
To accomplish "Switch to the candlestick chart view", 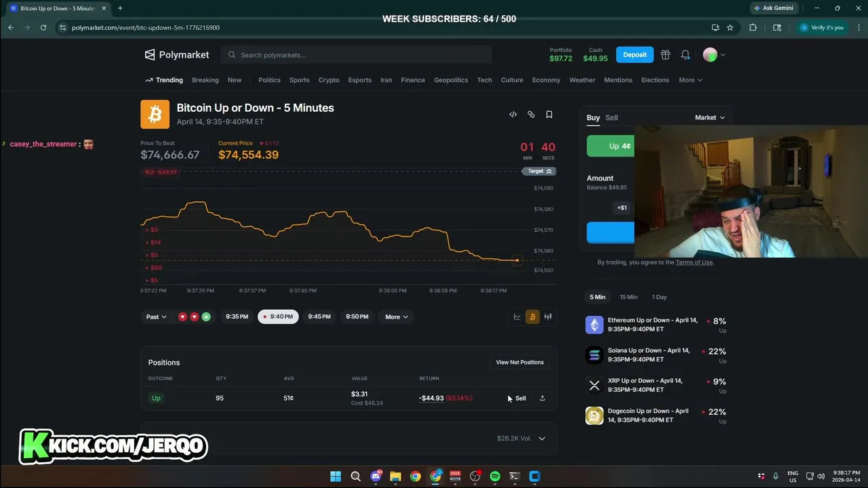I will tap(548, 317).
